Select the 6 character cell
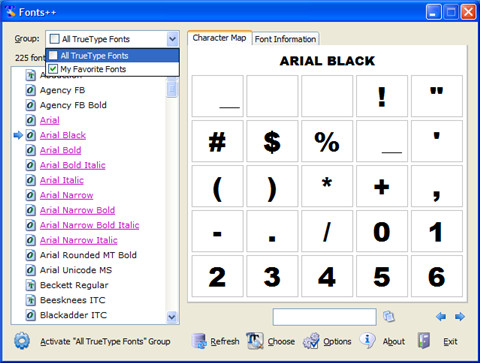 coord(437,276)
